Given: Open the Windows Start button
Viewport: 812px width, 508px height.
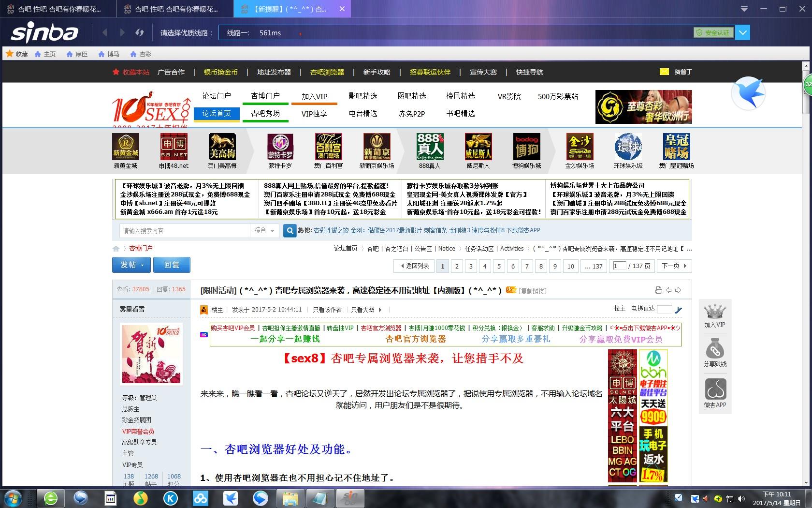Looking at the screenshot, I should [x=13, y=498].
